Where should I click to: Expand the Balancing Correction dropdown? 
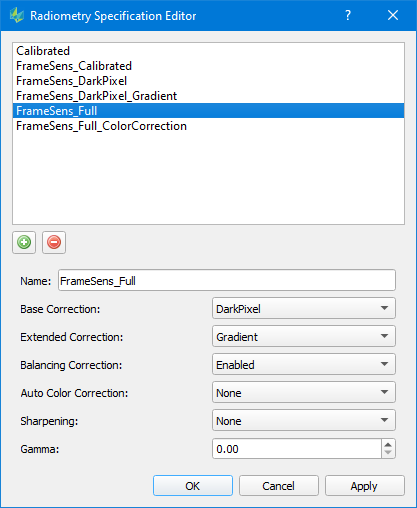pos(304,365)
